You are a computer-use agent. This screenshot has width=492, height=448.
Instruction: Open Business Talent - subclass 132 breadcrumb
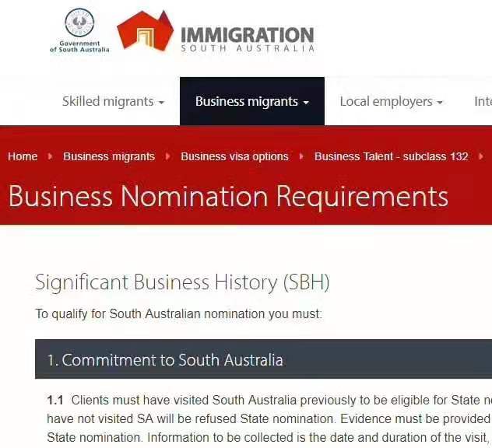click(x=391, y=156)
